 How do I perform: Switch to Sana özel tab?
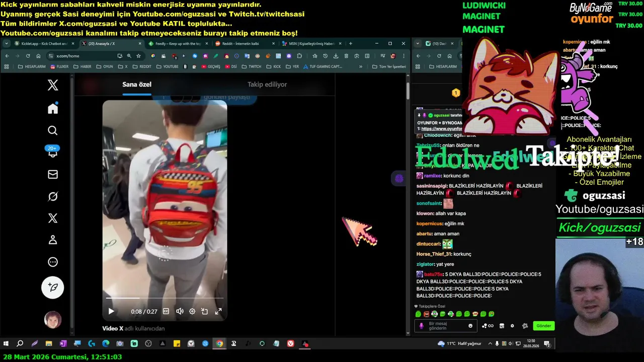[x=137, y=84]
